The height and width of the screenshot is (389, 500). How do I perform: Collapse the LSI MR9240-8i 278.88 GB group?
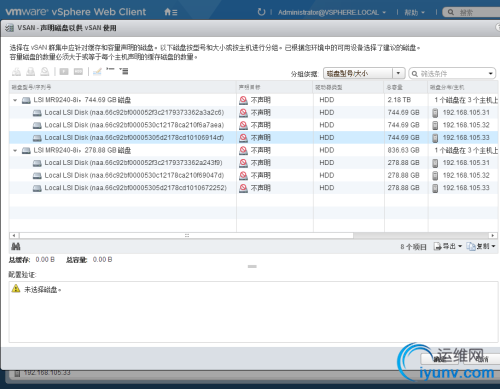pyautogui.click(x=15, y=150)
